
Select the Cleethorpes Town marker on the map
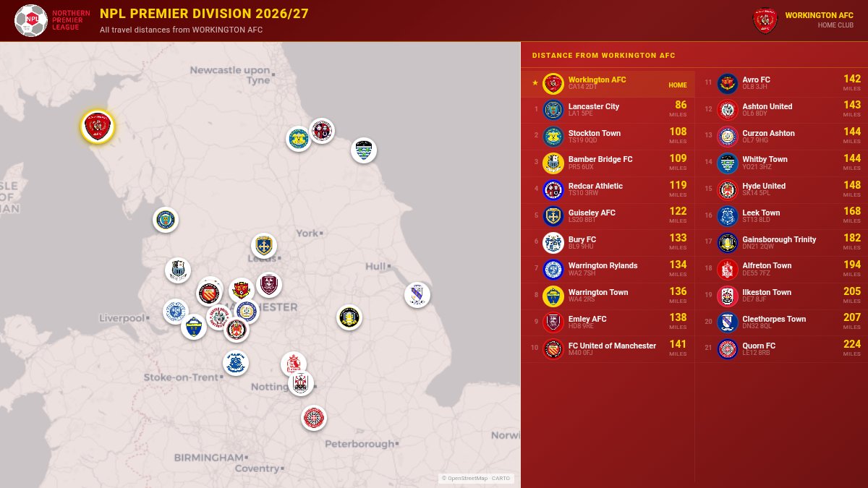coord(417,295)
